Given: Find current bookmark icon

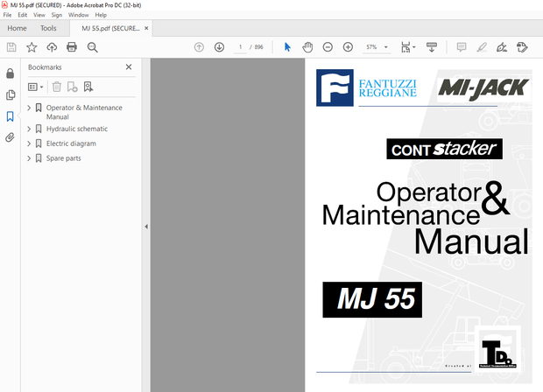Looking at the screenshot, I should 88,87.
